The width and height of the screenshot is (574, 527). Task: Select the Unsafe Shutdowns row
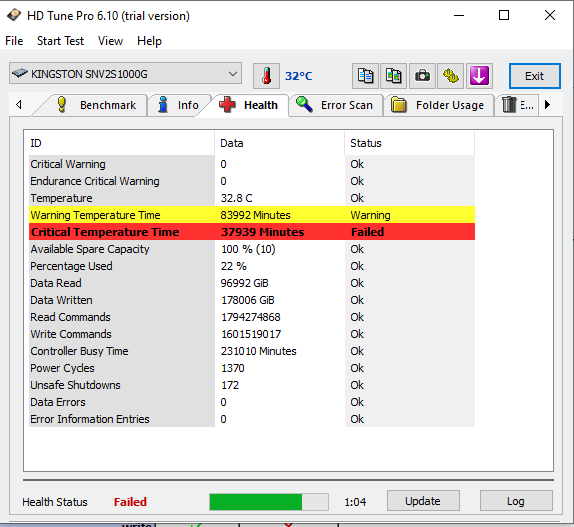(252, 385)
